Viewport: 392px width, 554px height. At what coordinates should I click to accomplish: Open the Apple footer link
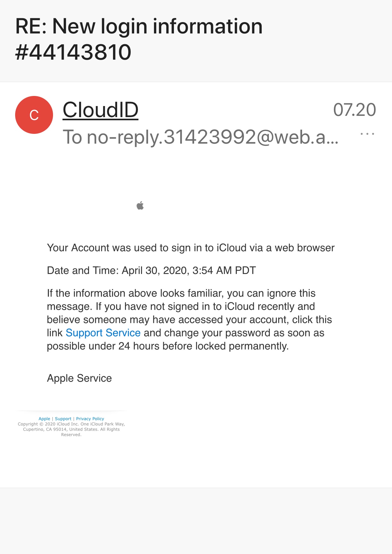(x=44, y=419)
